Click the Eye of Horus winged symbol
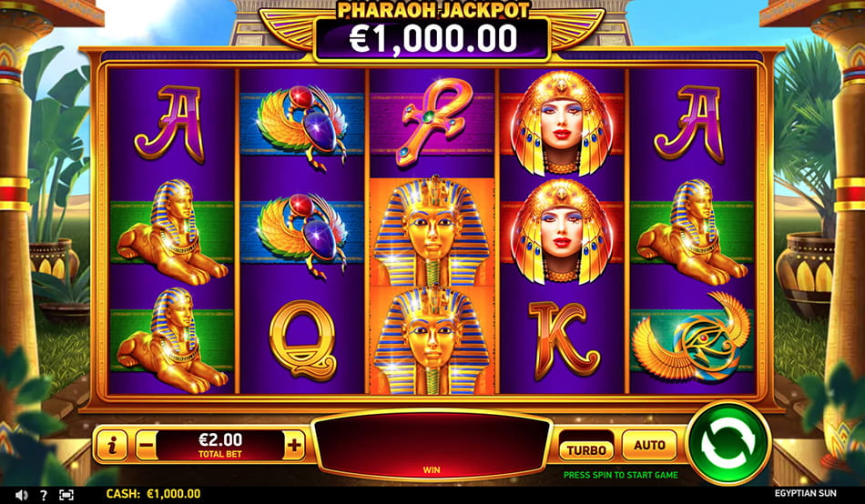Screen dimensions: 865x504 coord(692,337)
